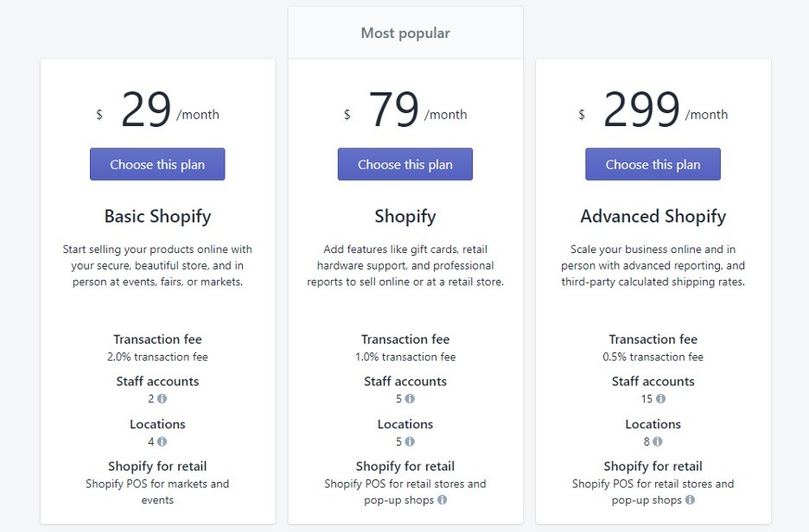Click the Advanced Shopify plan heading
Image resolution: width=809 pixels, height=532 pixels.
pos(653,216)
